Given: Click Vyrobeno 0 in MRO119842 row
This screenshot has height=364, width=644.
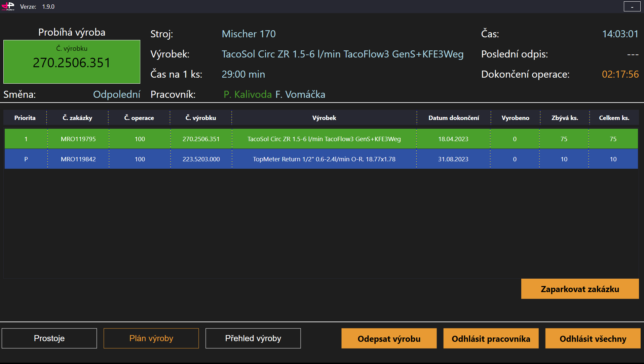Looking at the screenshot, I should (515, 159).
